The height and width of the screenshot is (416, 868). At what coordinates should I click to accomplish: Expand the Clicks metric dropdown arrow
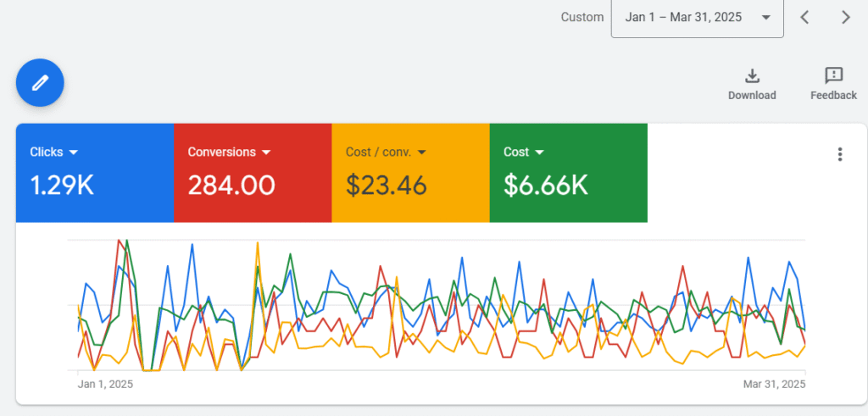[74, 153]
